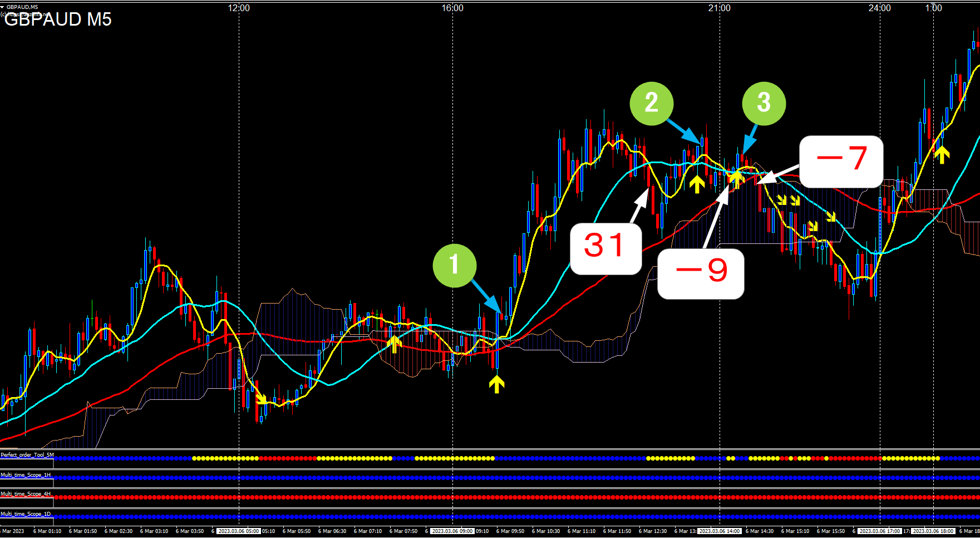Screen dimensions: 980x538
Task: Select the Multi_time_Scope_1H indicator label
Action: [x=26, y=475]
